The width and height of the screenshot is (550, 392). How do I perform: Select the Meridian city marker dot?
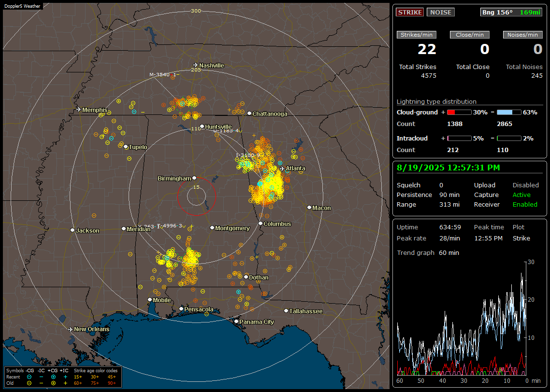pyautogui.click(x=123, y=228)
